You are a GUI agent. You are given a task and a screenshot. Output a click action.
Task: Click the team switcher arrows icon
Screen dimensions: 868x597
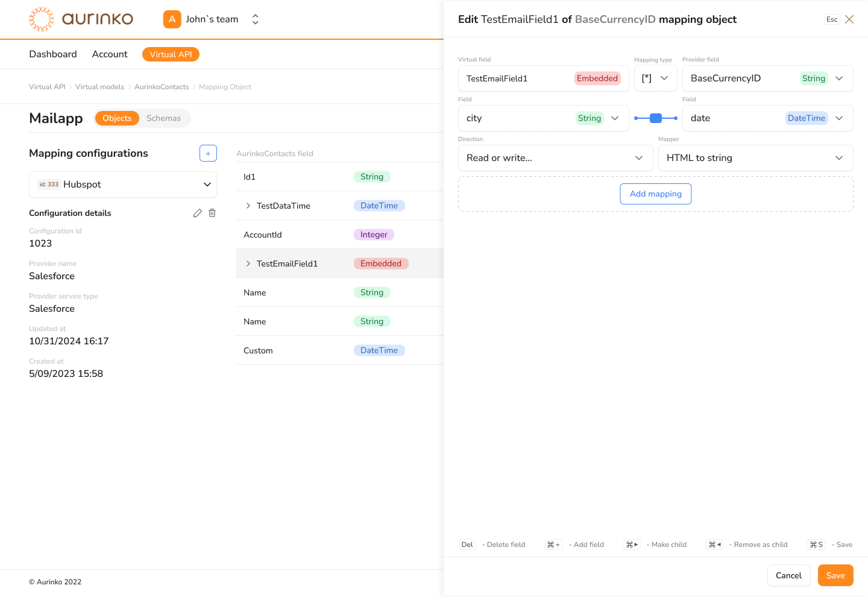coord(255,19)
